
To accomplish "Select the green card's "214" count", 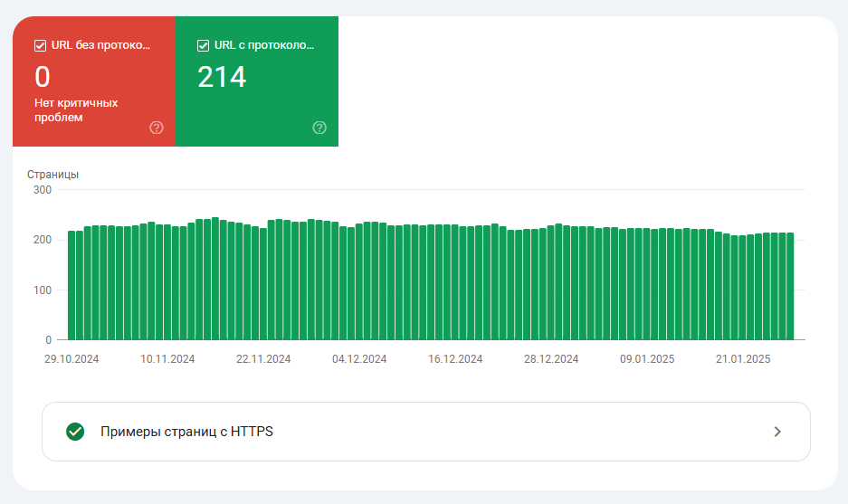I will [222, 77].
